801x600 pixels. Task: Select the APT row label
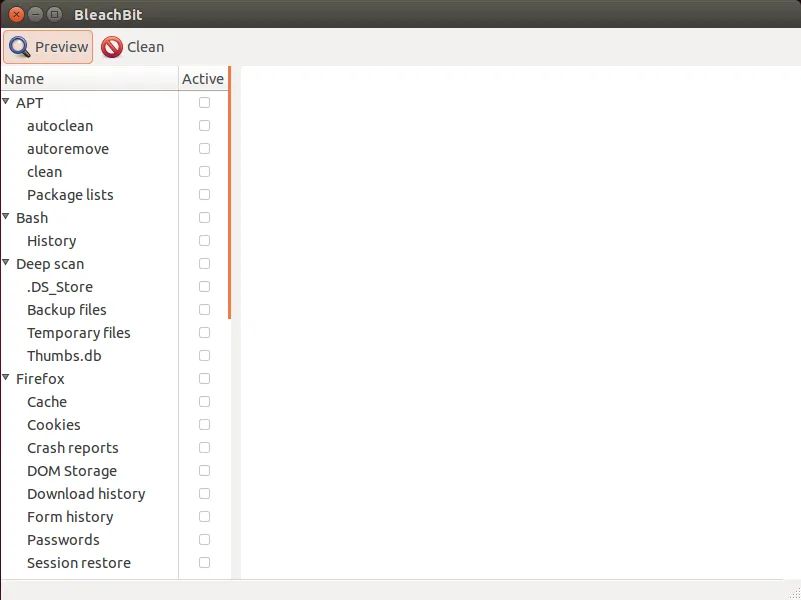(x=29, y=103)
